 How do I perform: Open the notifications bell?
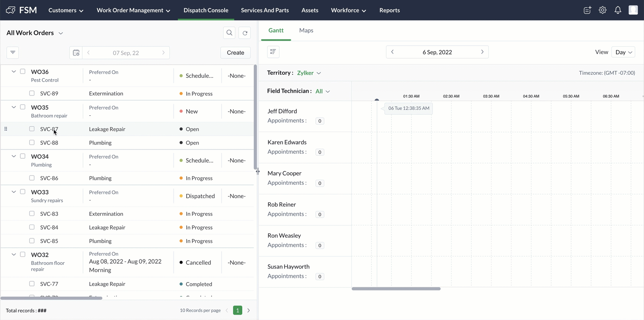click(x=618, y=10)
